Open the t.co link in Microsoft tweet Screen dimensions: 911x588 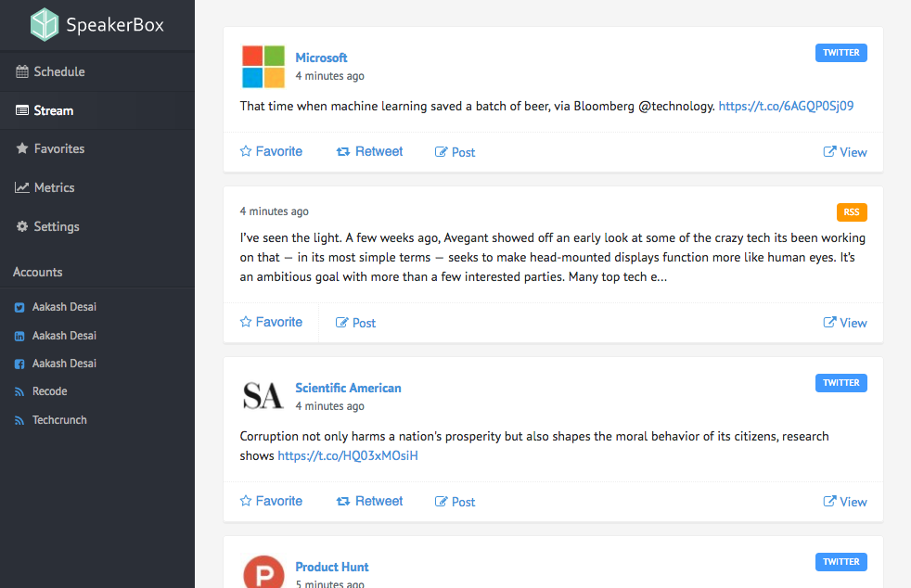(x=786, y=106)
